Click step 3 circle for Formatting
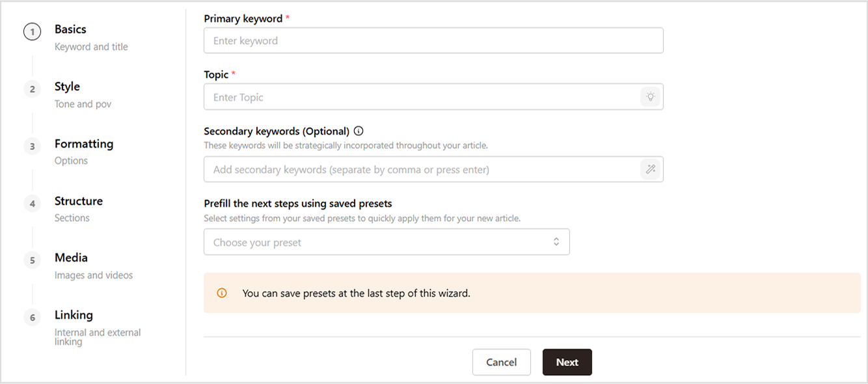This screenshot has height=384, width=868. (x=32, y=146)
